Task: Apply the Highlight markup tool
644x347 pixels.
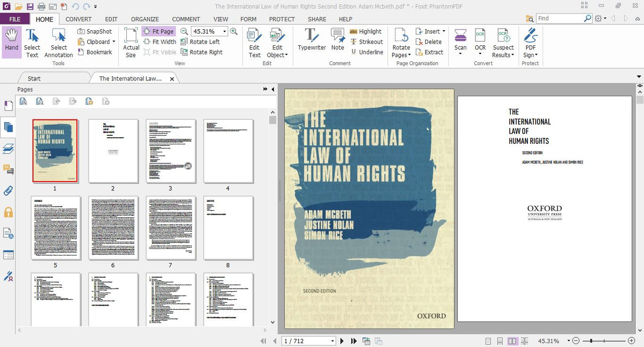Action: pos(366,31)
